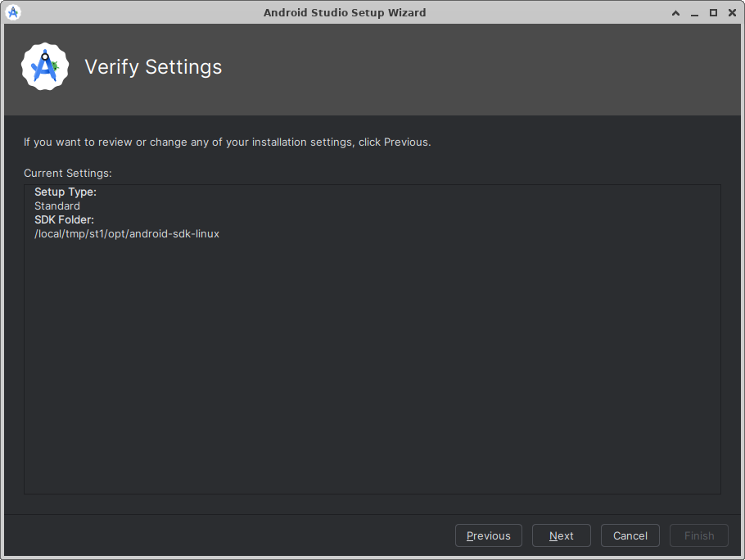The width and height of the screenshot is (745, 560).
Task: Select the SDK folder path text
Action: point(126,233)
